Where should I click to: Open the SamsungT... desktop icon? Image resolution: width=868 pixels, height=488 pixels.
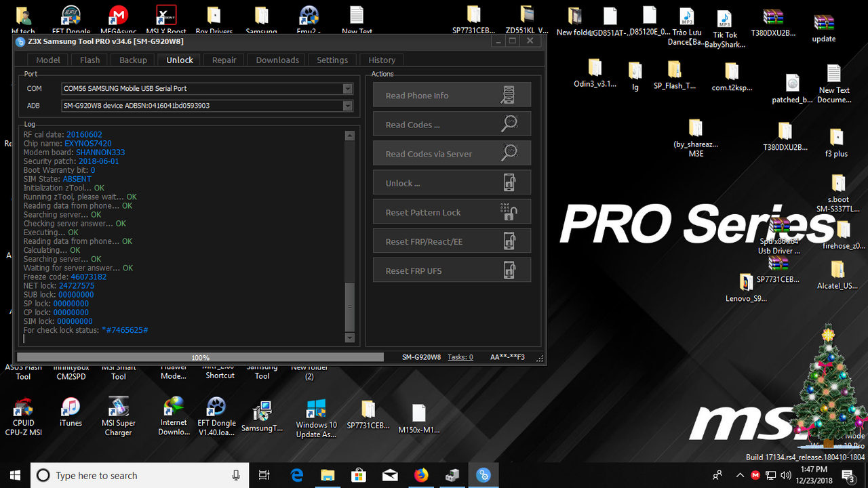pyautogui.click(x=262, y=417)
